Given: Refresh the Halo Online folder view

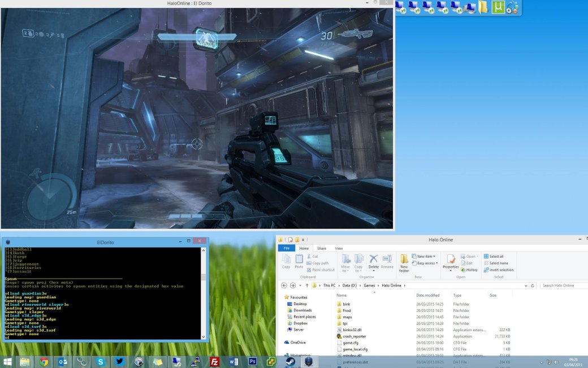Looking at the screenshot, I should click(533, 285).
